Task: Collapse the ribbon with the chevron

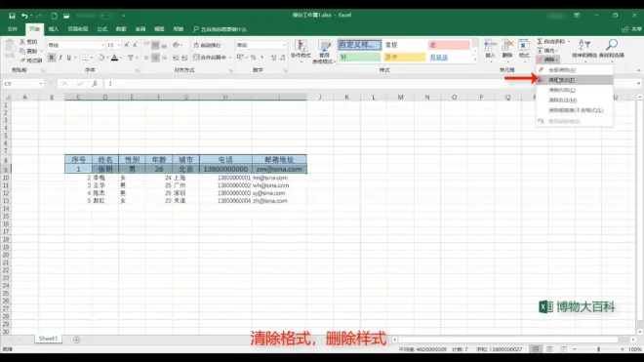Action: 638,70
